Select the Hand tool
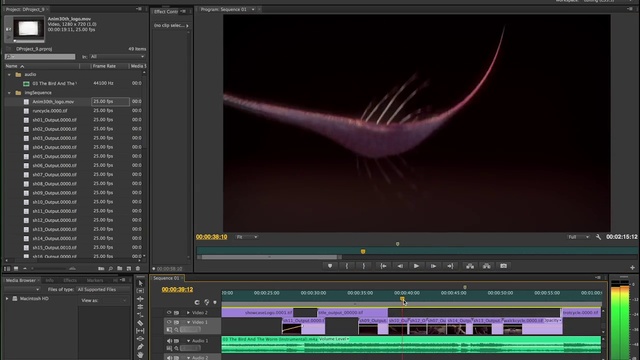The width and height of the screenshot is (640, 360). tap(140, 355)
